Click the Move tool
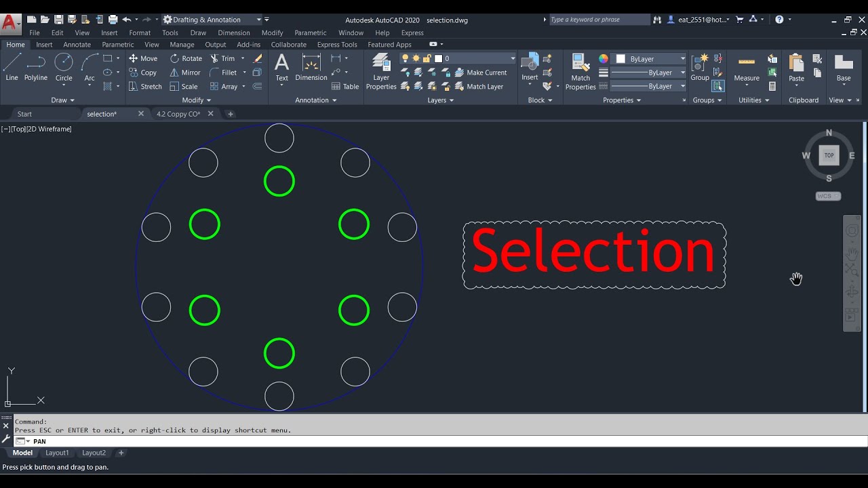The height and width of the screenshot is (488, 868). coord(143,58)
